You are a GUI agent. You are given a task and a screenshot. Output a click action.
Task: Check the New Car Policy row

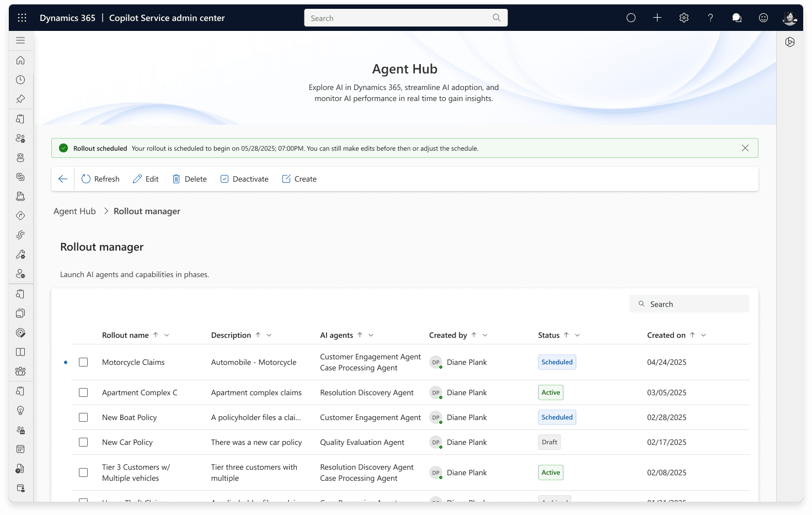pos(83,442)
